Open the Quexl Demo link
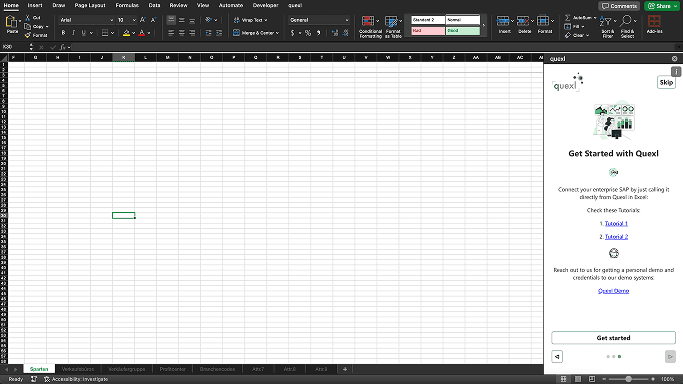Viewport: 683px width, 384px height. [613, 291]
